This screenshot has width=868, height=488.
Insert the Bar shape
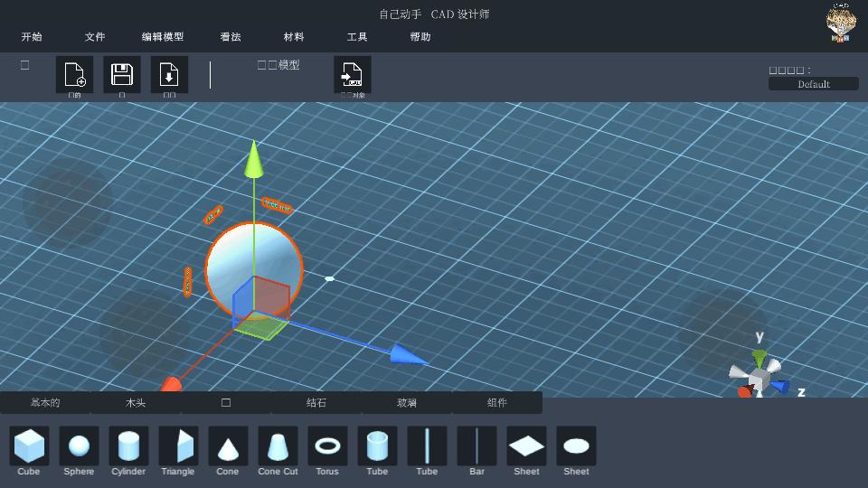pyautogui.click(x=476, y=446)
